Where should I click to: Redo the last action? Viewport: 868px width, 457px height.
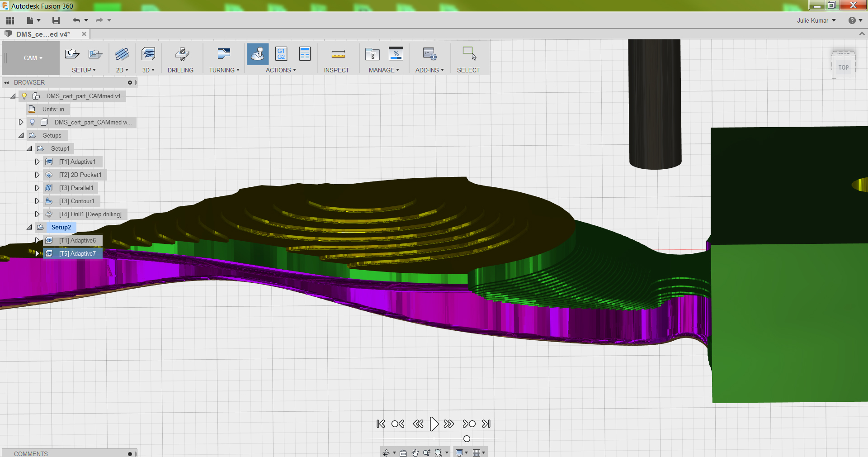99,20
